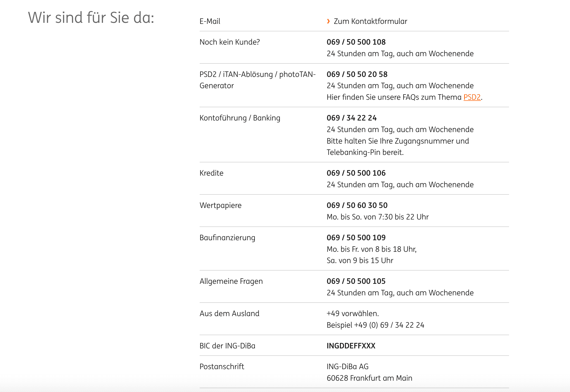This screenshot has height=392, width=570.
Task: Click the Wertpapiere number 069 / 50 60 30 50
Action: tap(357, 205)
